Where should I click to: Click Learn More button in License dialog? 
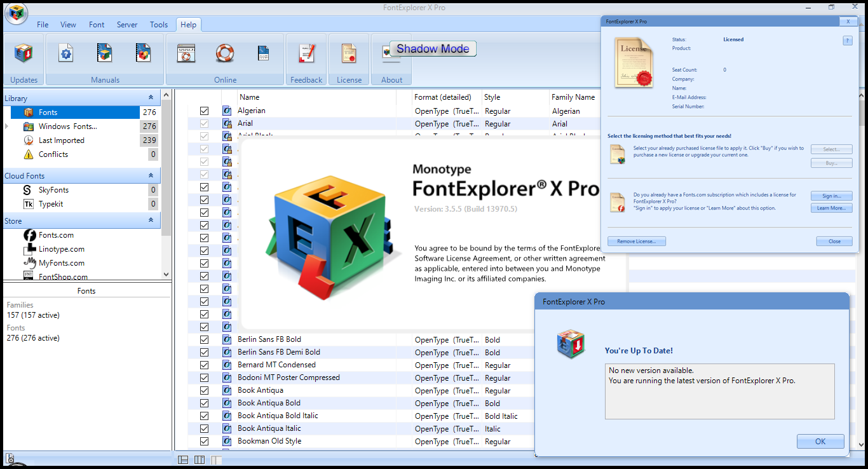tap(831, 208)
